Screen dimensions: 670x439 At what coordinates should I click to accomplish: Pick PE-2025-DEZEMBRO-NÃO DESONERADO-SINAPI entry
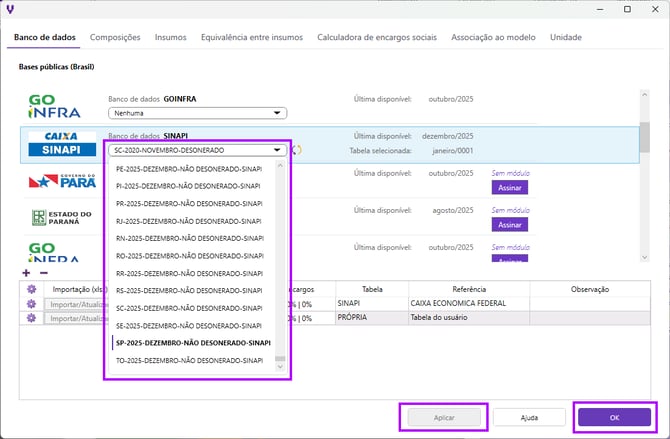coord(190,169)
